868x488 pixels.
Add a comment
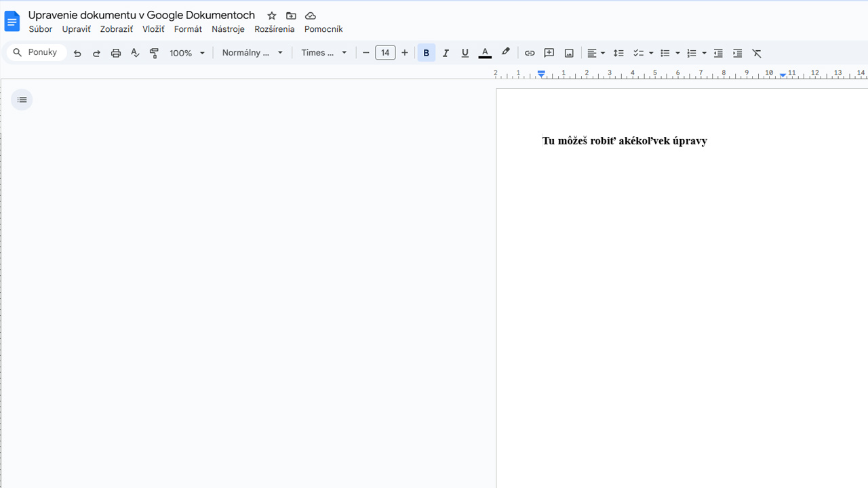(549, 53)
